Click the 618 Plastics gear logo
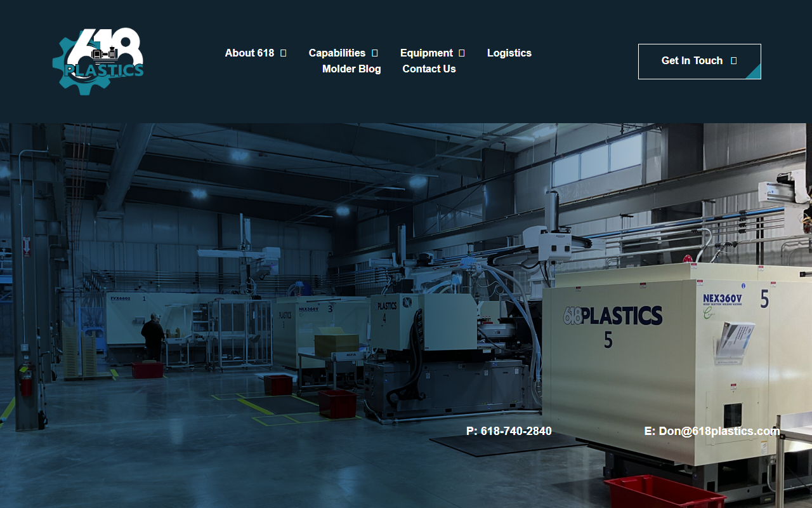The width and height of the screenshot is (812, 508). [x=98, y=62]
